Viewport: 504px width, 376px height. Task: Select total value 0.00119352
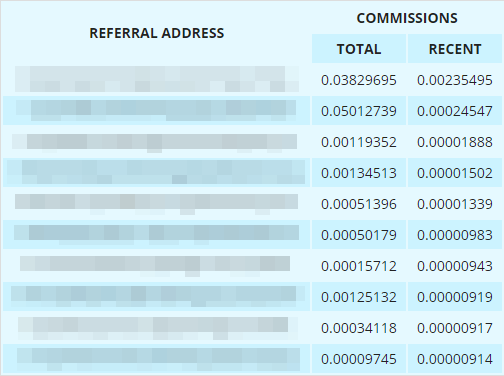pyautogui.click(x=359, y=142)
